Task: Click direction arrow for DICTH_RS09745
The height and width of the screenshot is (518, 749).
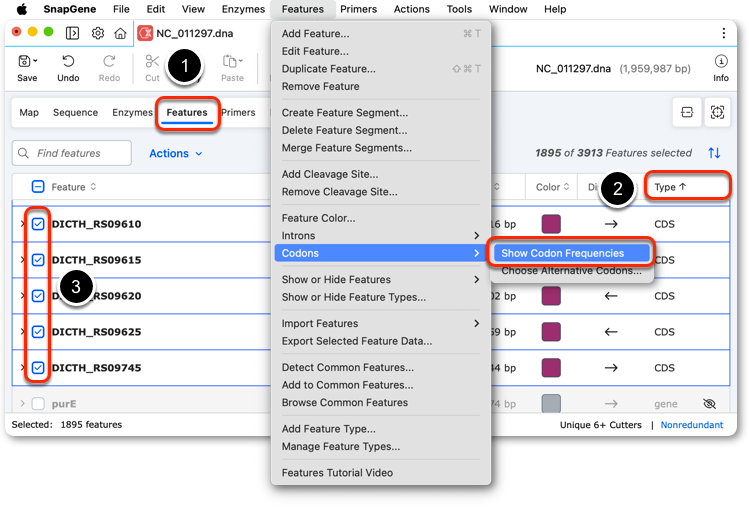Action: pos(611,368)
